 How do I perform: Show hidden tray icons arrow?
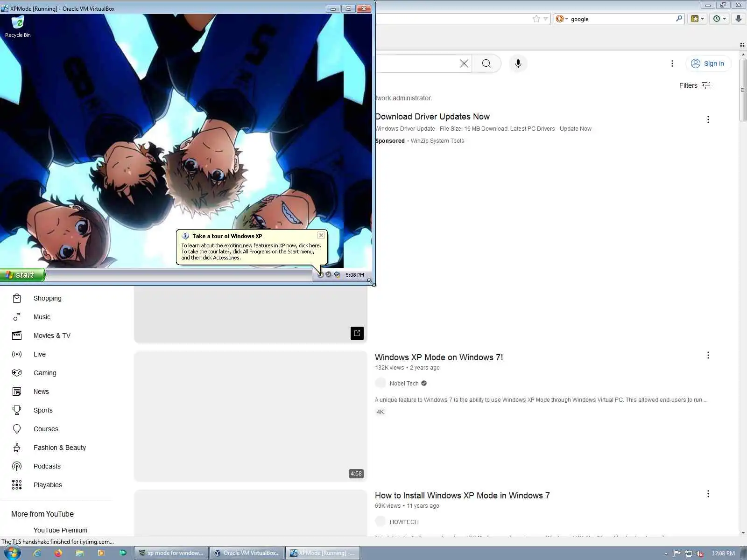[x=666, y=553]
